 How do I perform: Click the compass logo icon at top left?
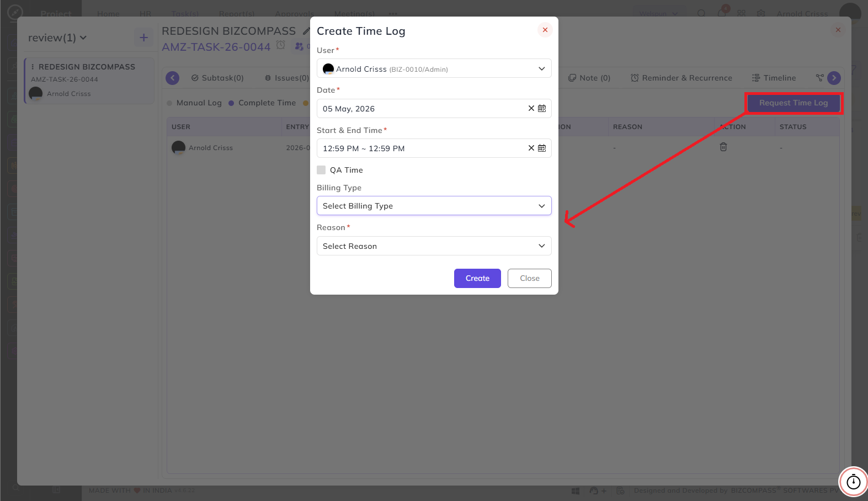click(x=15, y=12)
